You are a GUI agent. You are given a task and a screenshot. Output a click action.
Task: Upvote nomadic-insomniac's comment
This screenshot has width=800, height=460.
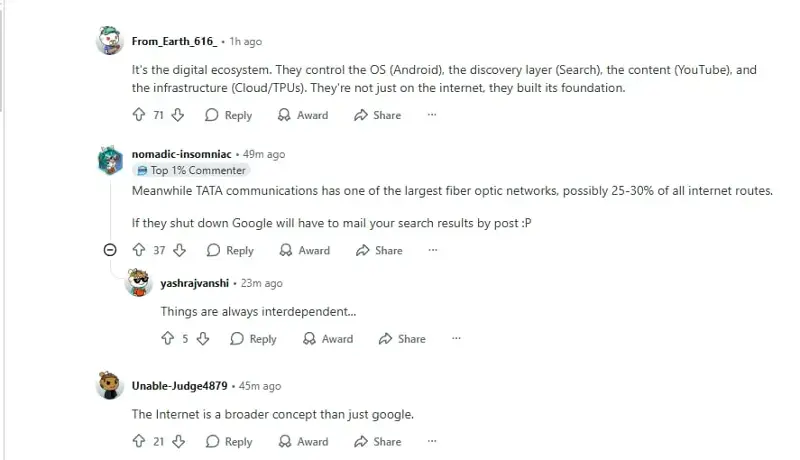pyautogui.click(x=139, y=250)
